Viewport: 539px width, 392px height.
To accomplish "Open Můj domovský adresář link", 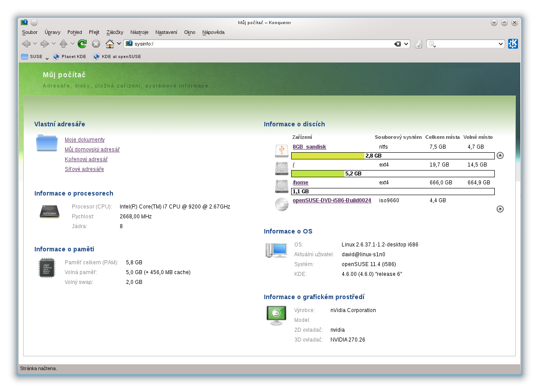I will pyautogui.click(x=92, y=150).
